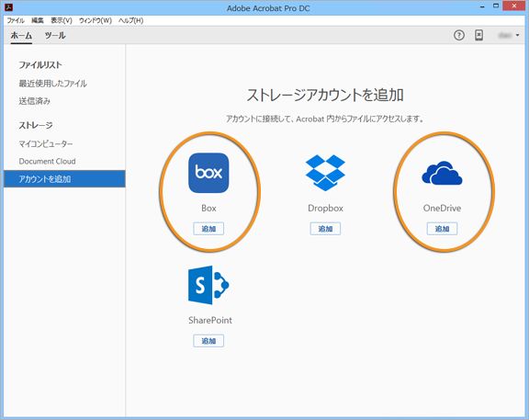The image size is (529, 420).
Task: Click the ストレージアカウントを追加 heading
Action: (325, 95)
